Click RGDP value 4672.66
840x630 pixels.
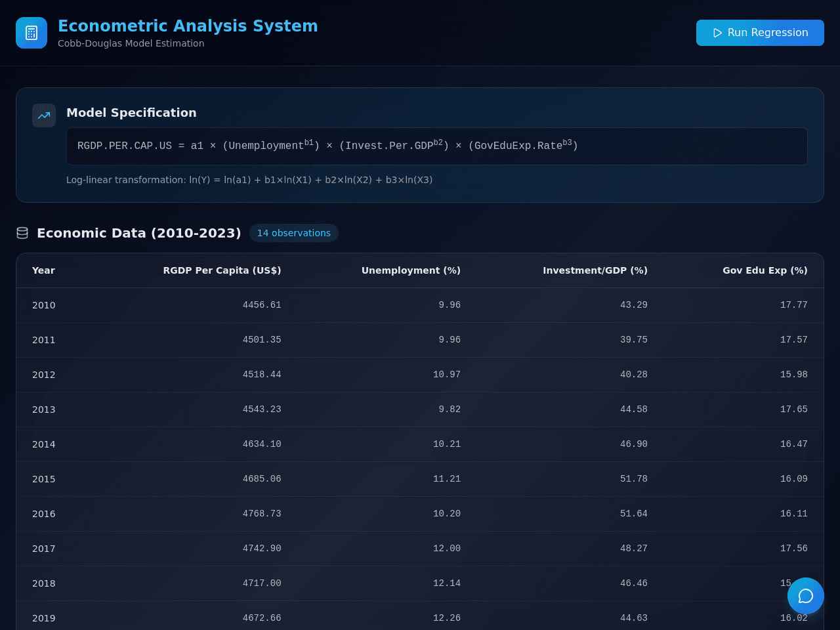click(x=262, y=618)
